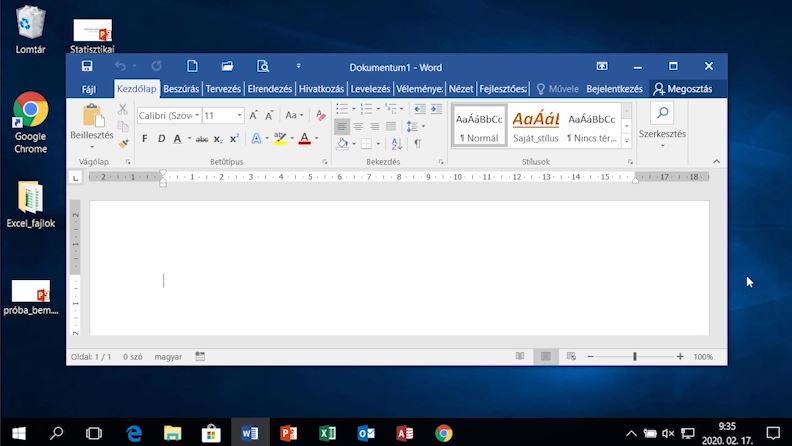Open the print preview icon in title bar
Screen dimensions: 792x446
point(263,66)
